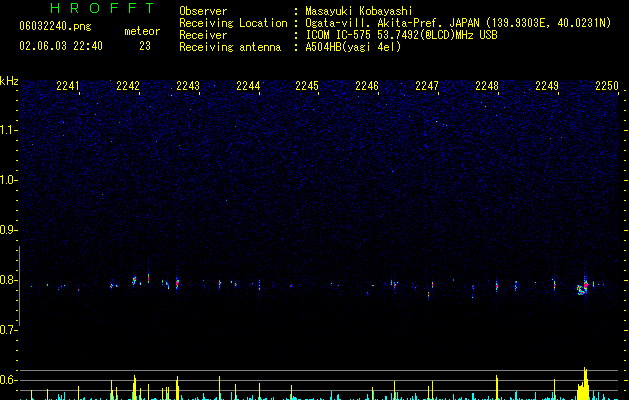Click the ICOM IC-575 receiver text
The height and width of the screenshot is (400, 629).
(x=401, y=35)
